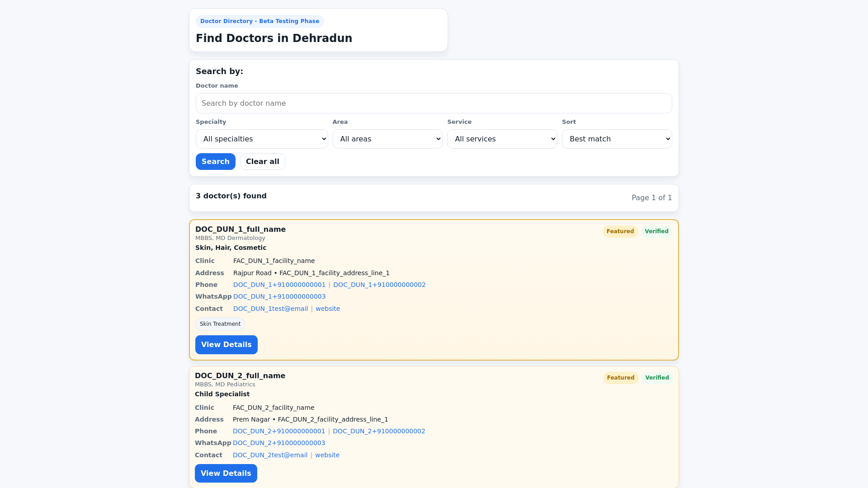Click DOC_DUN_2test@email link
This screenshot has height=488, width=868.
click(x=270, y=455)
